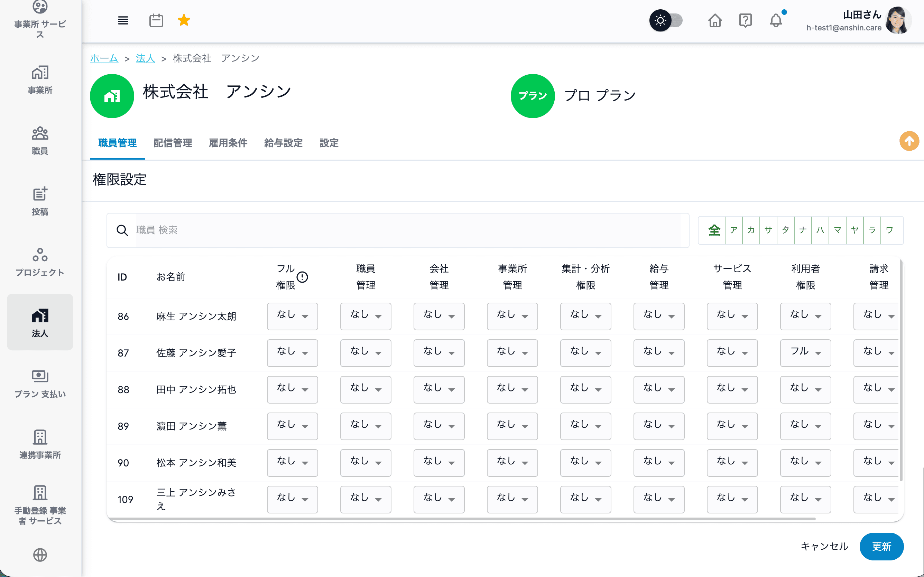Toggle the light/dark mode switch
Viewport: 924px width, 577px height.
coord(666,21)
